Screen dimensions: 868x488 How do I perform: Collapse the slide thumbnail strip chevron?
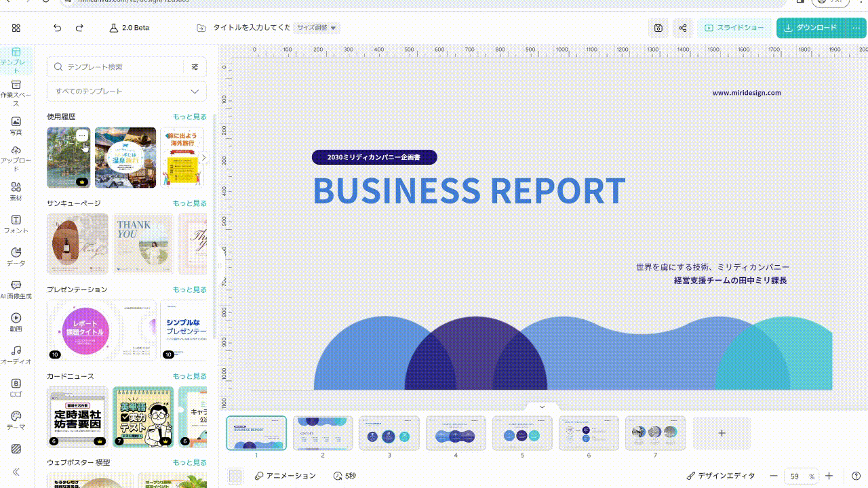(x=542, y=407)
